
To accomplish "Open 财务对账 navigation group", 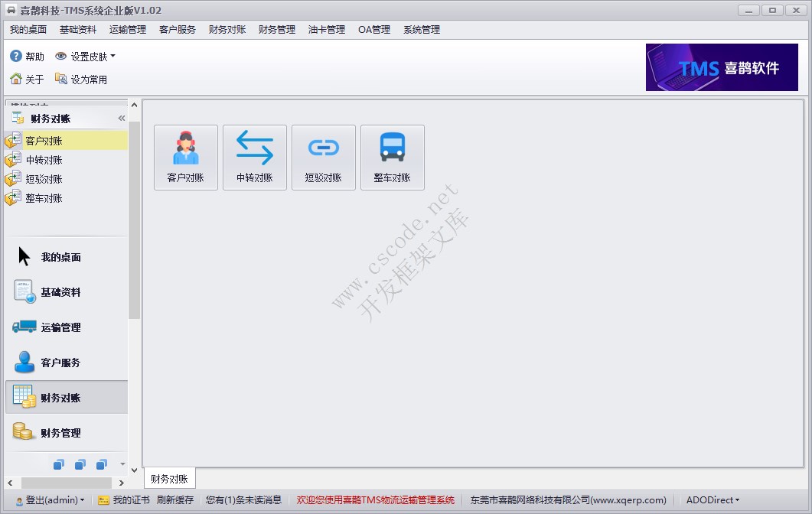I will [x=67, y=398].
